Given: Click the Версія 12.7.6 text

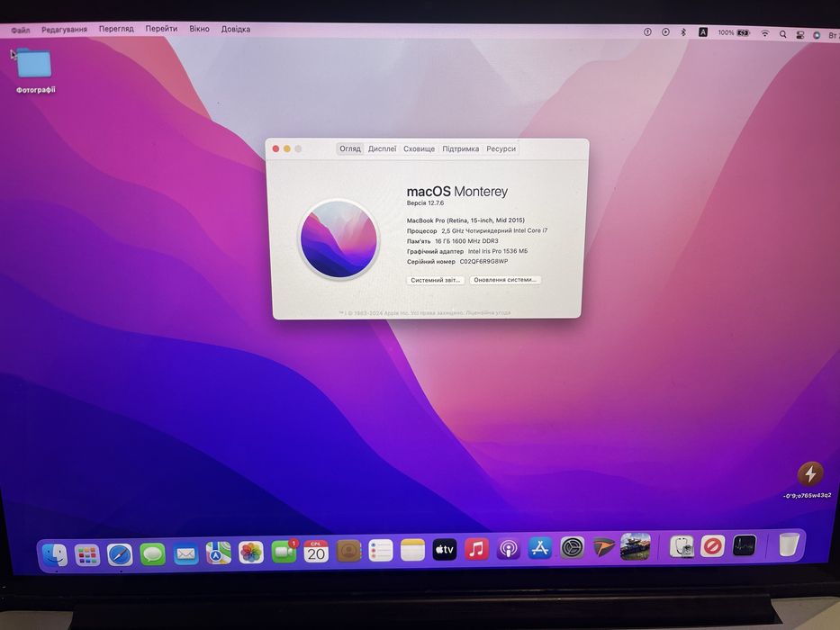Looking at the screenshot, I should coord(425,203).
